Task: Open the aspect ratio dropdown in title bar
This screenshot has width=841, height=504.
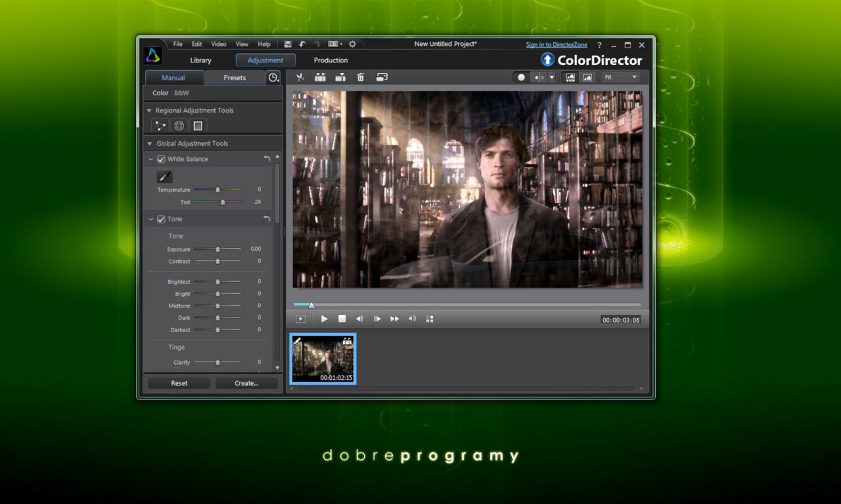Action: 334,44
